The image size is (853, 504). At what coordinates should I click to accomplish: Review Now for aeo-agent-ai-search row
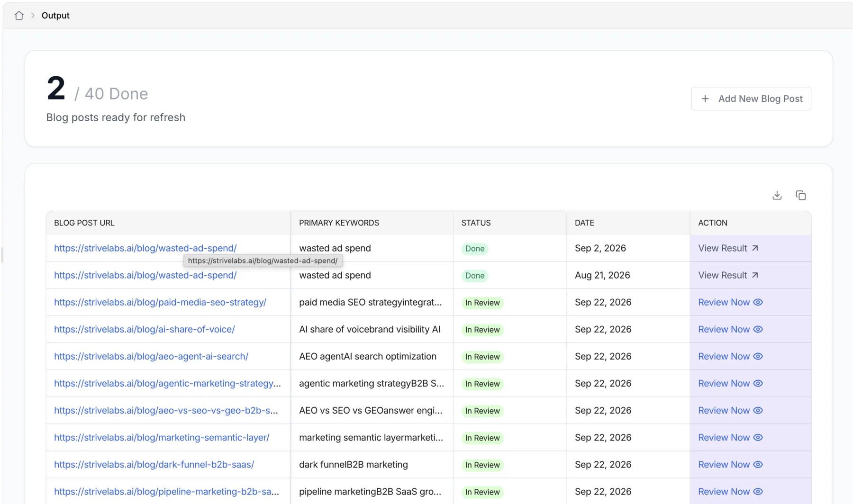click(730, 356)
